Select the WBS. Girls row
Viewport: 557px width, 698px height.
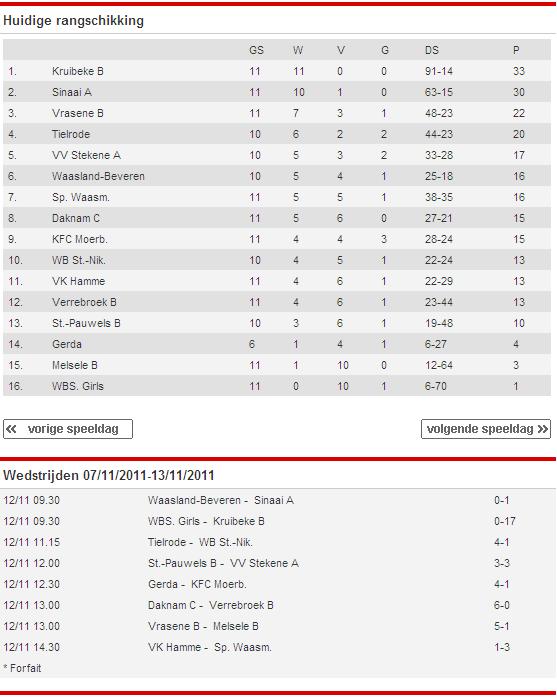click(x=277, y=386)
